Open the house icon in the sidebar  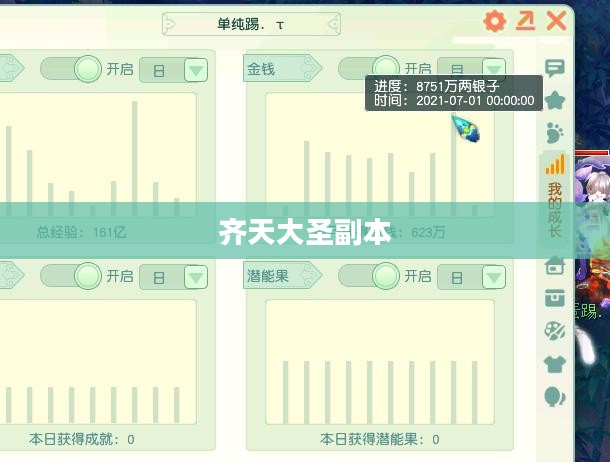point(555,265)
